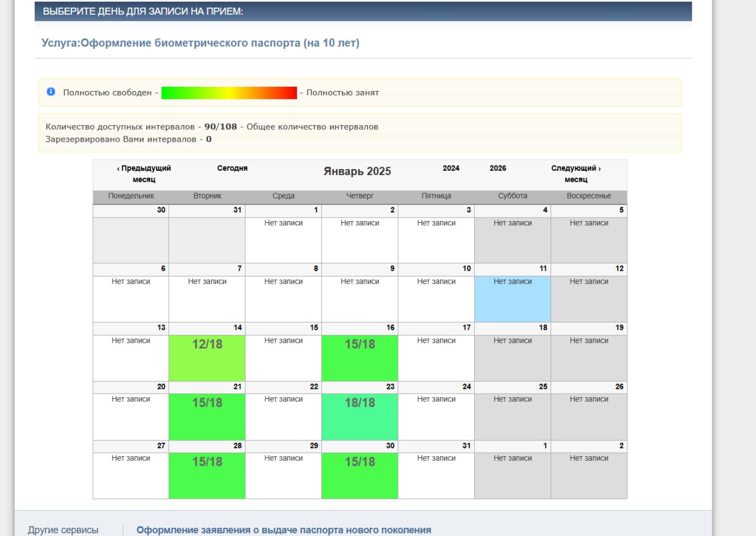Click the 'Январь 2025' month title
The height and width of the screenshot is (536, 756).
pos(357,171)
